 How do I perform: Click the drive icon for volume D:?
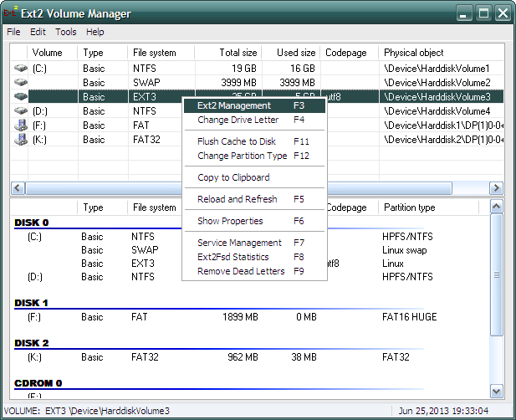coord(21,111)
